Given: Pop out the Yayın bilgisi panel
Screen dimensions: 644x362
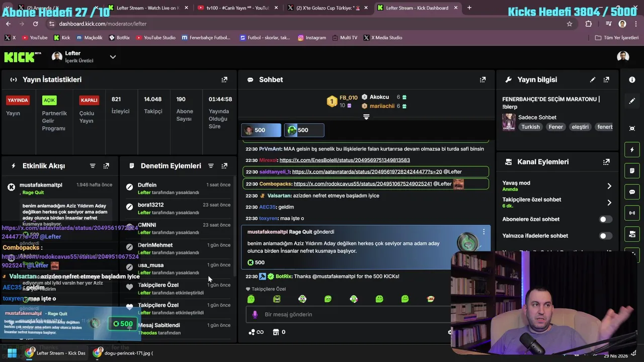Looking at the screenshot, I should (606, 79).
